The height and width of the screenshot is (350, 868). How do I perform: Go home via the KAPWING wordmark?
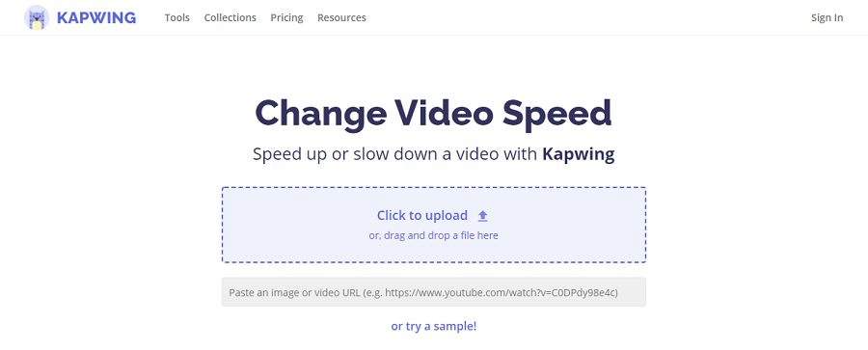pyautogui.click(x=96, y=17)
